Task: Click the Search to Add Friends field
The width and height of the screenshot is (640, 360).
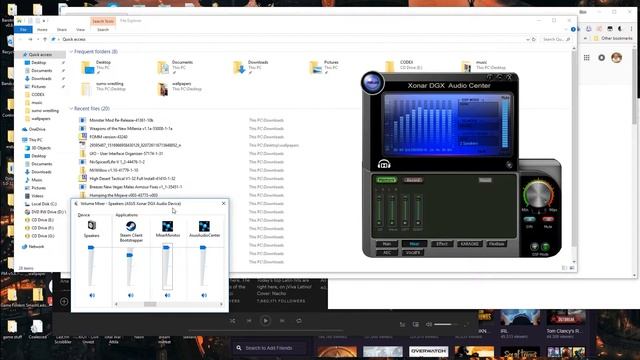Action: click(269, 348)
